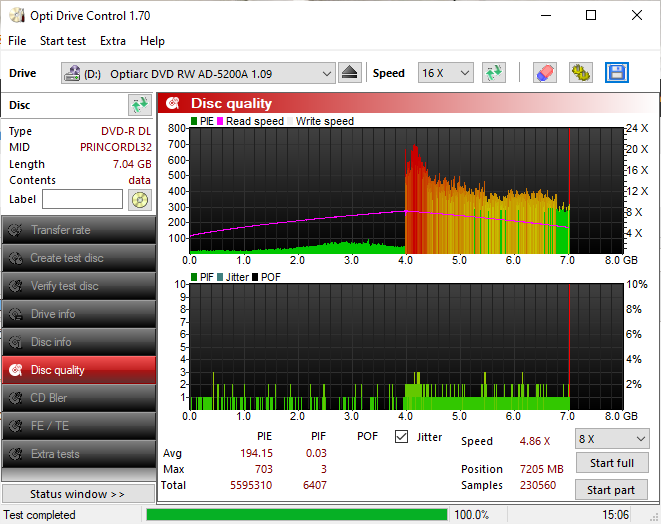Click the white Write speed legend swatch
This screenshot has height=524, width=661.
pyautogui.click(x=290, y=121)
